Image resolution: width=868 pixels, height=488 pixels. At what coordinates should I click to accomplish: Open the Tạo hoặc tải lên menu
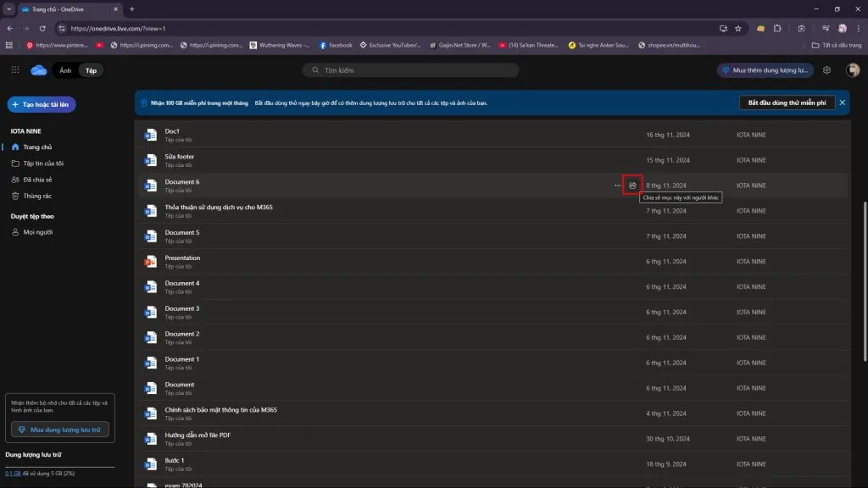pos(42,104)
